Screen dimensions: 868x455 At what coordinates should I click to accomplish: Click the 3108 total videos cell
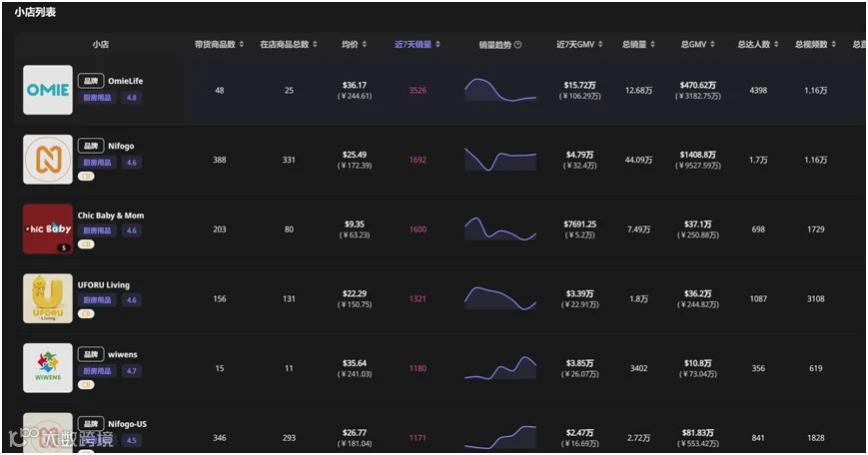pos(815,298)
